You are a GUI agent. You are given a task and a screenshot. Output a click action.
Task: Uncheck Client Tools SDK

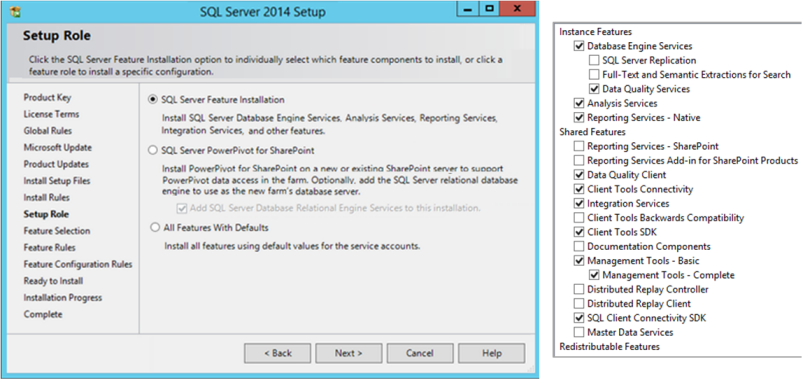click(579, 232)
